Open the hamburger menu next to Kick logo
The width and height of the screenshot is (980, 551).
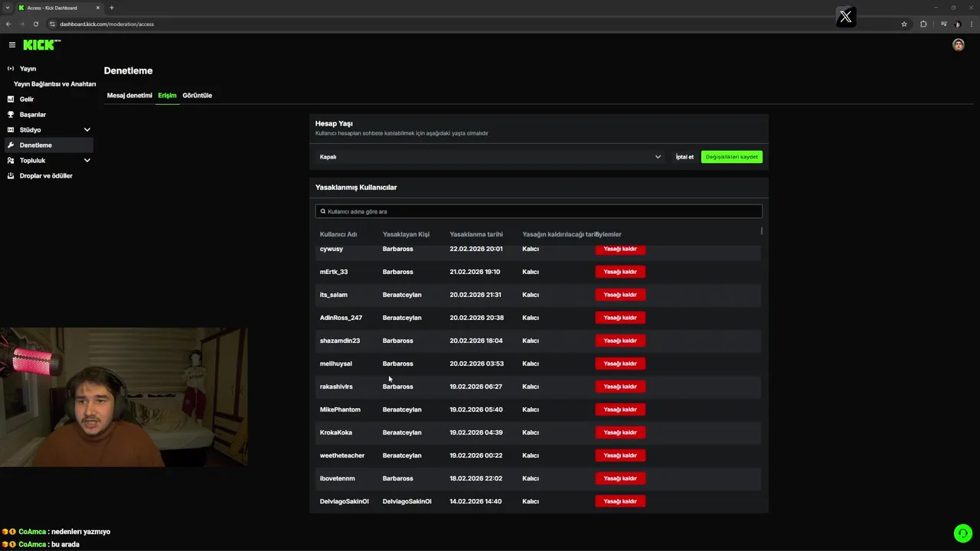(12, 45)
